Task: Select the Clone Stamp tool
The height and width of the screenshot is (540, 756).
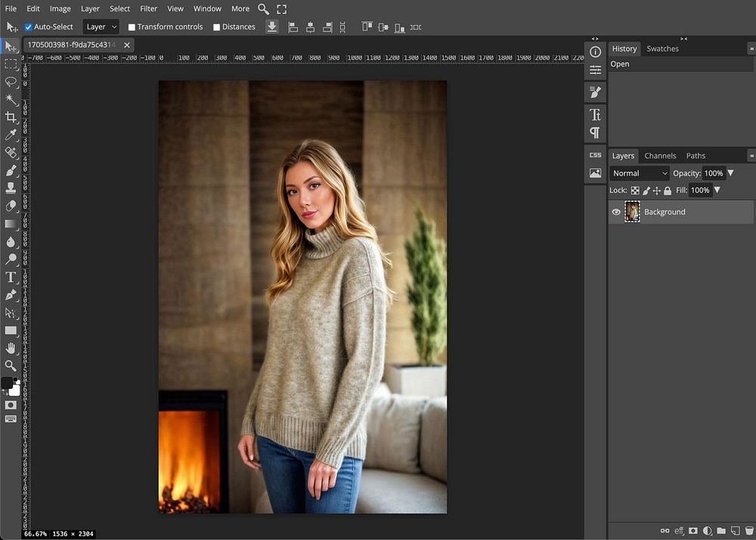Action: tap(11, 188)
